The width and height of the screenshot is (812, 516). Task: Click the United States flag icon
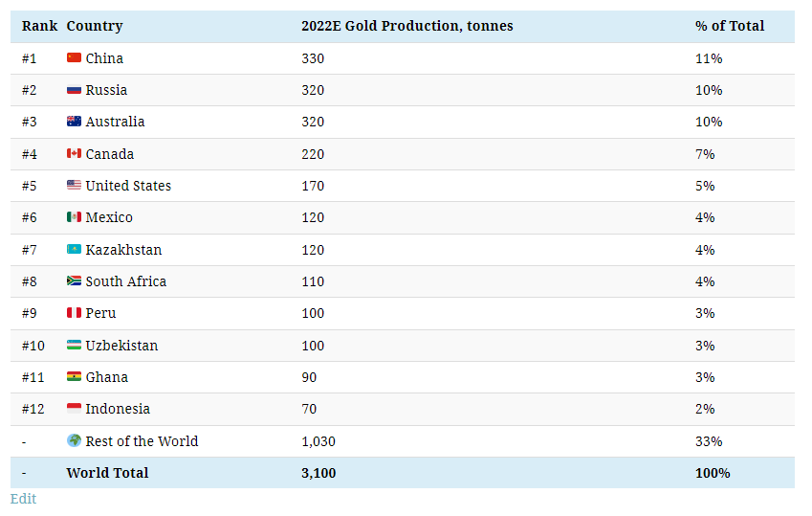coord(74,186)
